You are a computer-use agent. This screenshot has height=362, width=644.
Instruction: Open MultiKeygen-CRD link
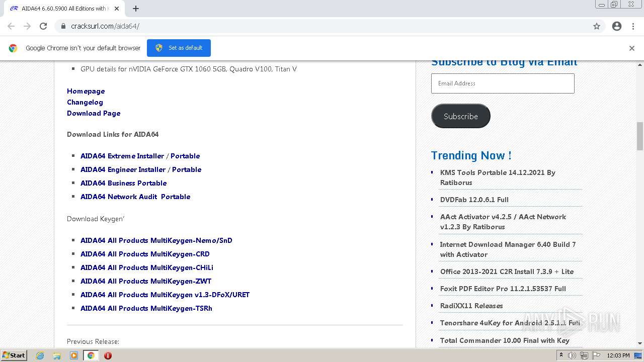tap(145, 254)
